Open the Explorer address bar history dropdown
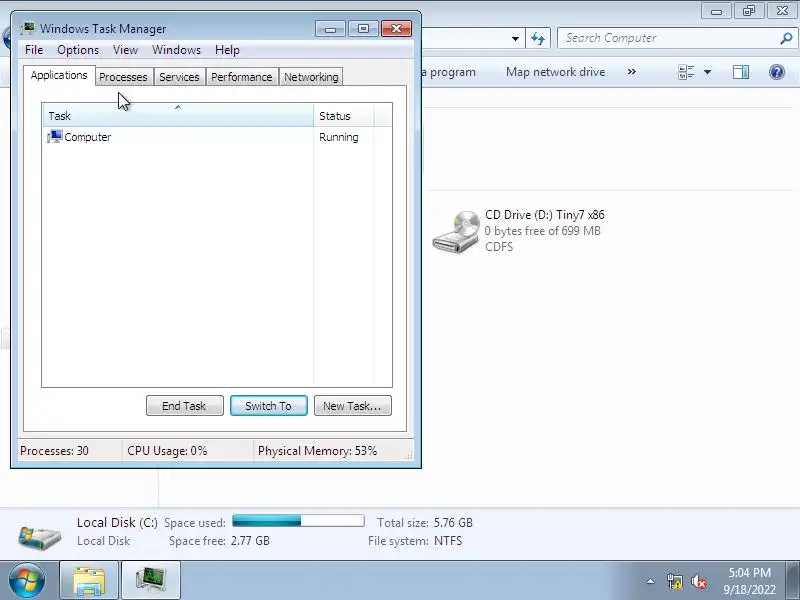800x600 pixels. click(x=515, y=38)
